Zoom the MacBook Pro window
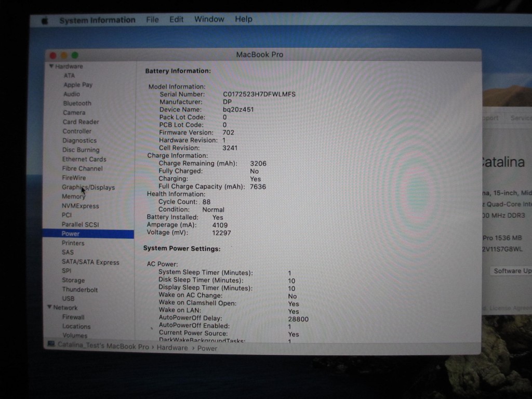The image size is (532, 399). (75, 55)
